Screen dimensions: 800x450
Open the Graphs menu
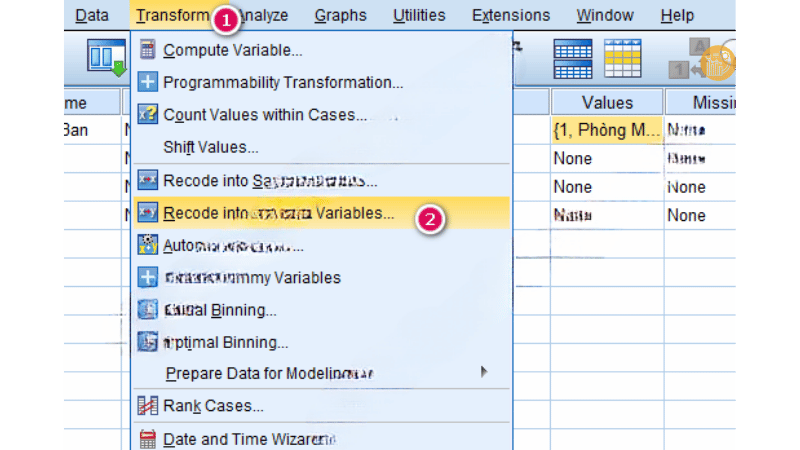pos(340,15)
